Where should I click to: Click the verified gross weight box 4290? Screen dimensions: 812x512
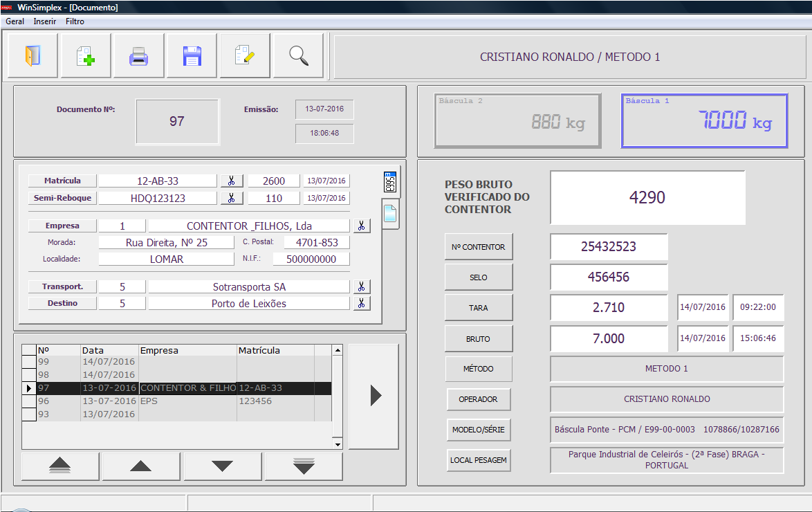[647, 197]
